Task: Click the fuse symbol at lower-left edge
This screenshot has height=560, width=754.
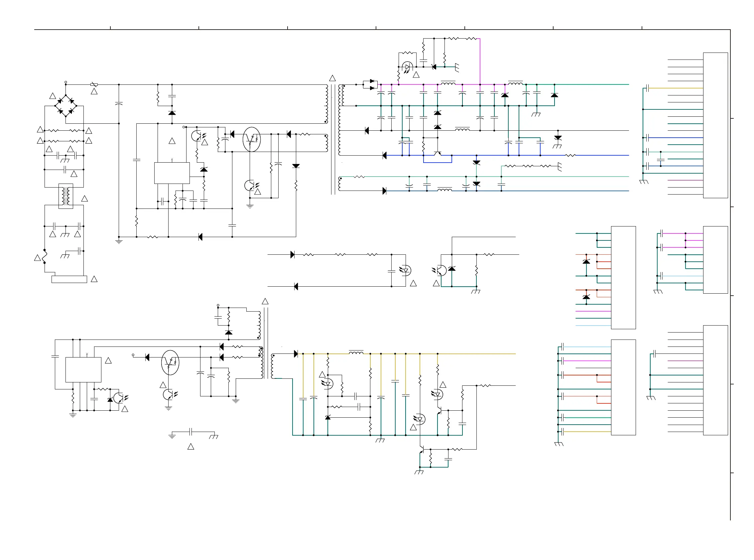Action: (45, 256)
